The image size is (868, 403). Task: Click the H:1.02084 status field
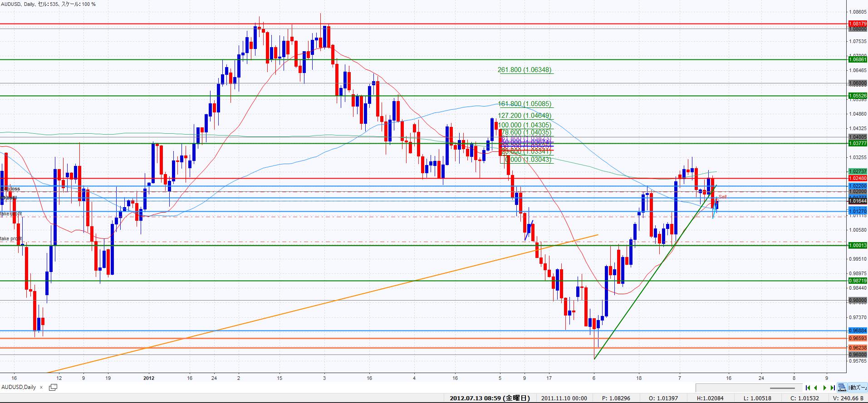coord(711,398)
